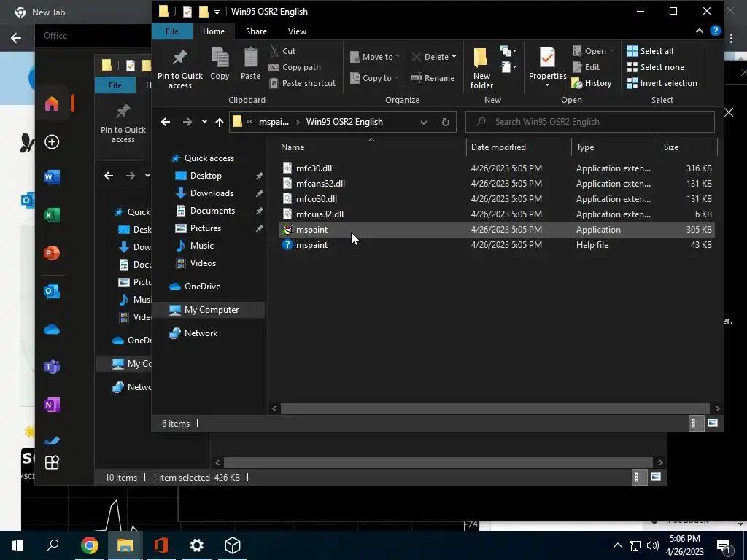Open recent locations dropdown arrow
This screenshot has height=560, width=747.
pos(204,122)
